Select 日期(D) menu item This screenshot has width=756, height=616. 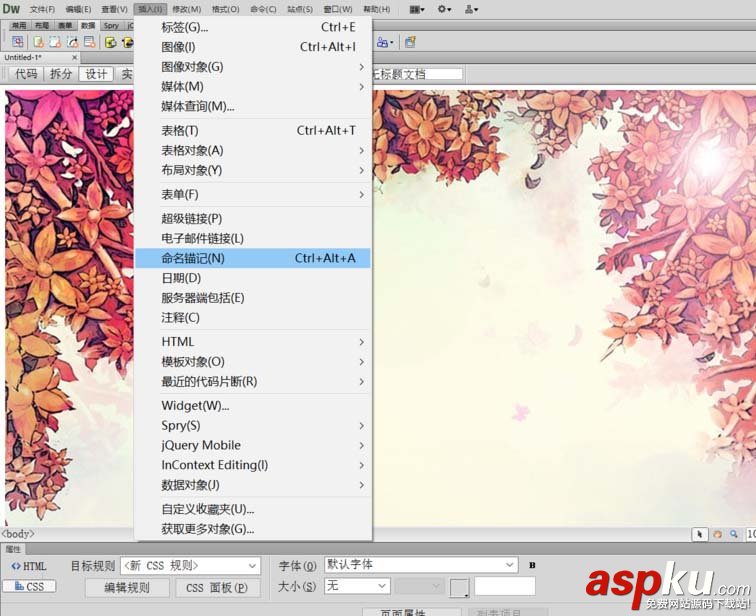pos(253,278)
